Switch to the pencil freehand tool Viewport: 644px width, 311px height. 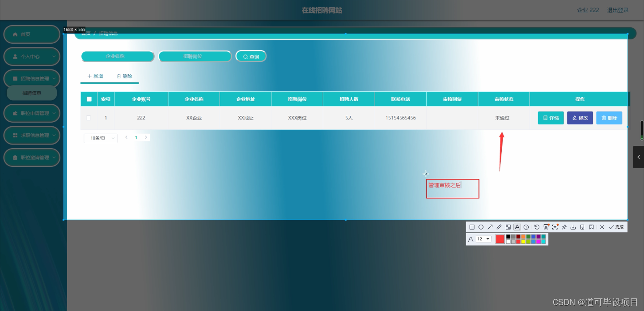point(499,227)
